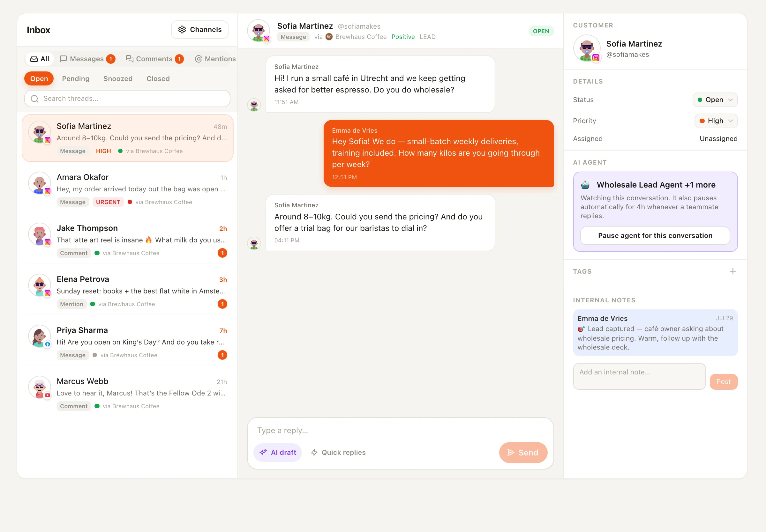Click the @sofiamakes handle in header
Image resolution: width=766 pixels, height=532 pixels.
point(359,26)
